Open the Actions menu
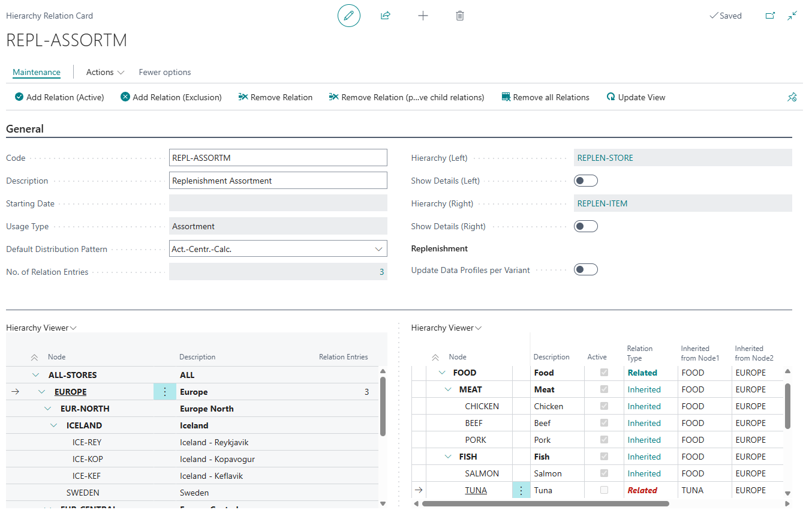Viewport: 812px width, 513px height. (105, 72)
